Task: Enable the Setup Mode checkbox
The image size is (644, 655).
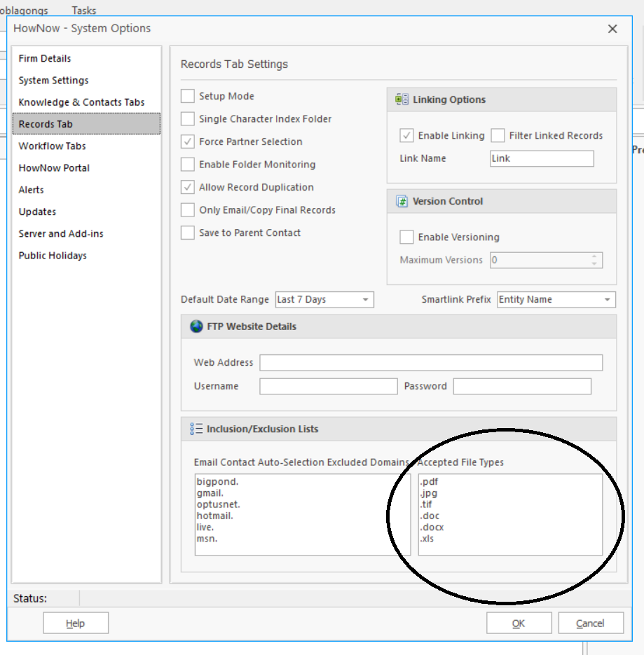Action: coord(188,96)
